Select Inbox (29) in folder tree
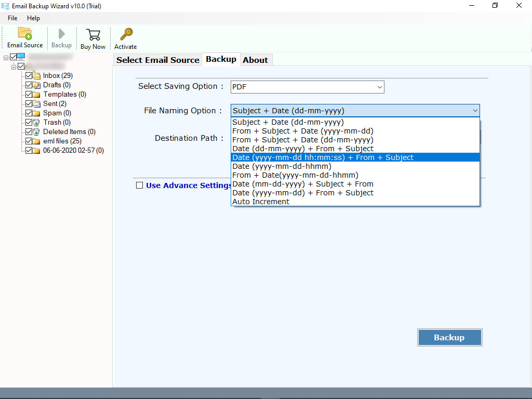The image size is (532, 399). click(x=58, y=76)
